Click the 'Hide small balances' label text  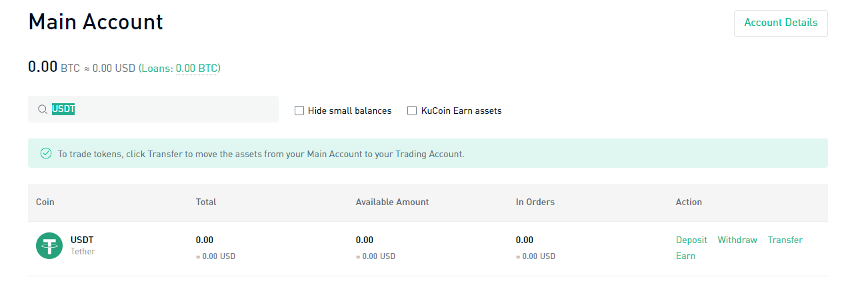(349, 111)
